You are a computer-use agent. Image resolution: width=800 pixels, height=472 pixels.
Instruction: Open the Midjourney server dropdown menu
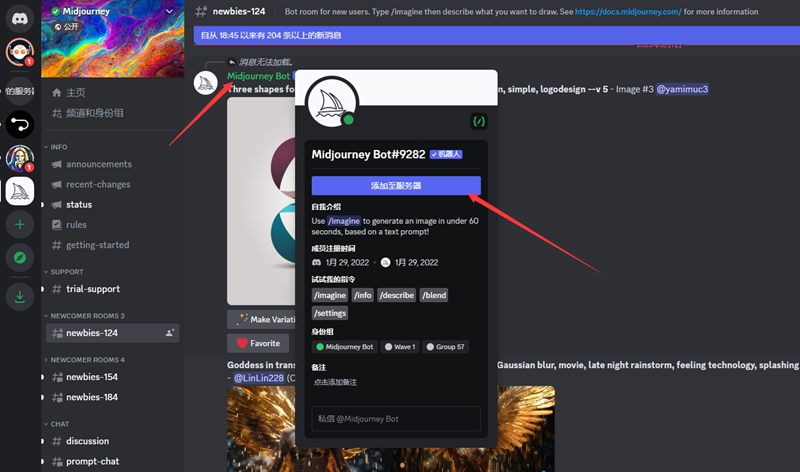pos(169,11)
